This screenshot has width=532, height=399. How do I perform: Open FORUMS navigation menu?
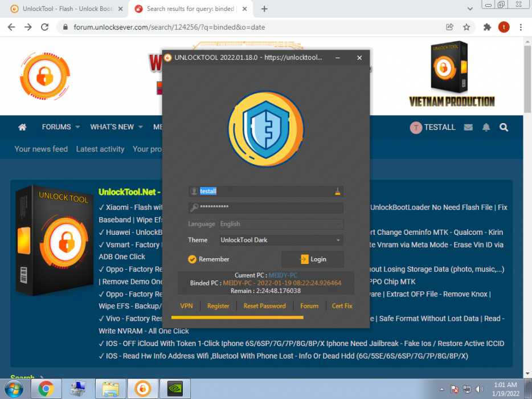point(56,127)
